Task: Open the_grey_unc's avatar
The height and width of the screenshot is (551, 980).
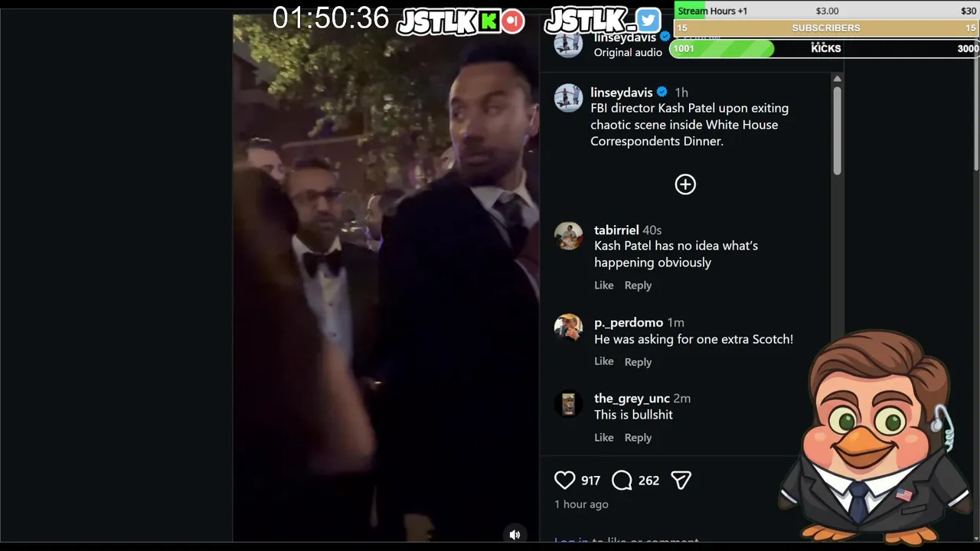Action: pos(568,403)
